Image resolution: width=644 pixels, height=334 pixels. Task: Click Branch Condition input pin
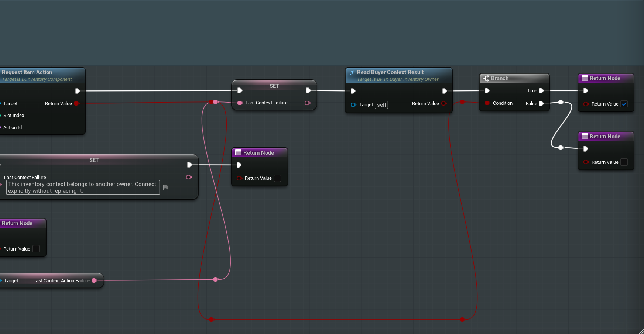(487, 103)
